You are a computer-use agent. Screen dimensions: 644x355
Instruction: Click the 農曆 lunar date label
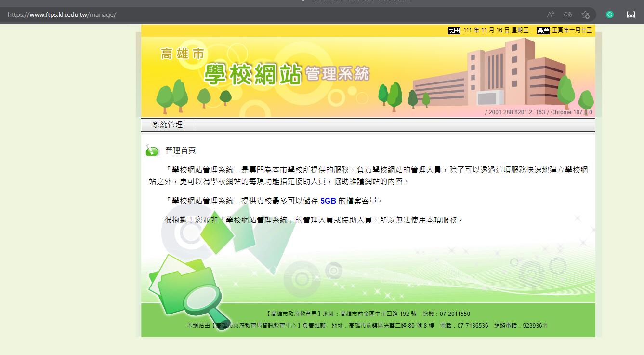[x=543, y=30]
